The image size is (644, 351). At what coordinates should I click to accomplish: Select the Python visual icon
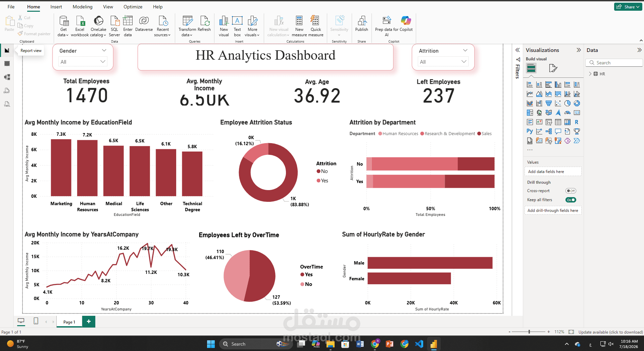530,131
